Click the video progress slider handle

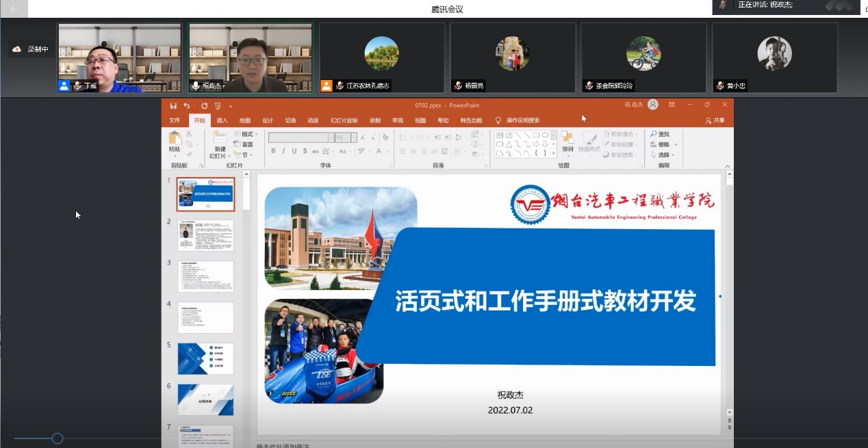pyautogui.click(x=58, y=438)
